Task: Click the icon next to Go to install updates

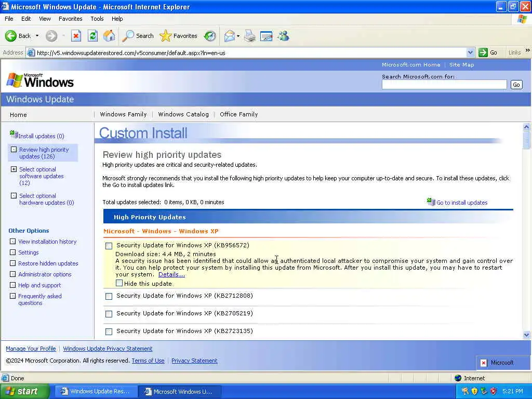Action: pos(431,202)
